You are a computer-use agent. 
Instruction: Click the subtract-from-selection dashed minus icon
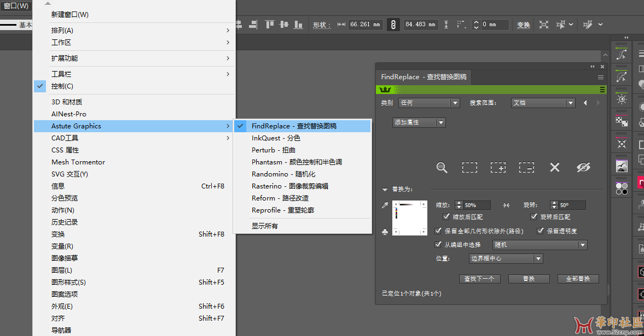pos(526,167)
